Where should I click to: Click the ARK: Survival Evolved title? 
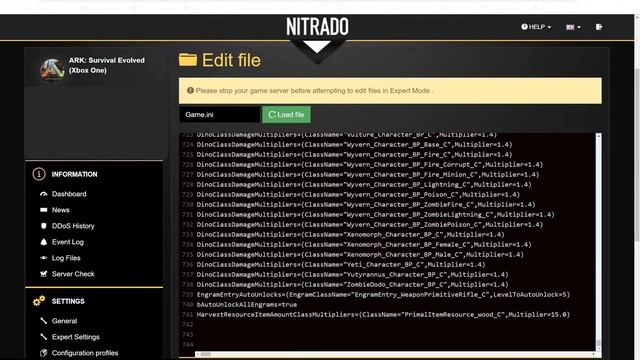click(x=107, y=65)
